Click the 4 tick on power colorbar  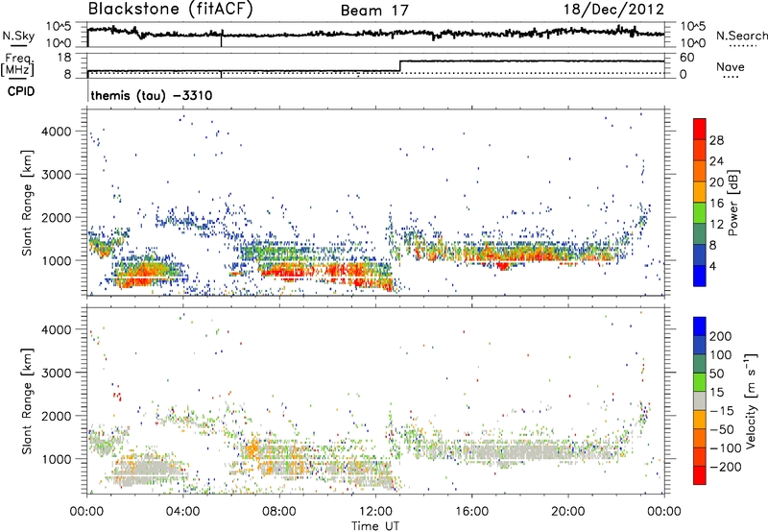pos(713,266)
